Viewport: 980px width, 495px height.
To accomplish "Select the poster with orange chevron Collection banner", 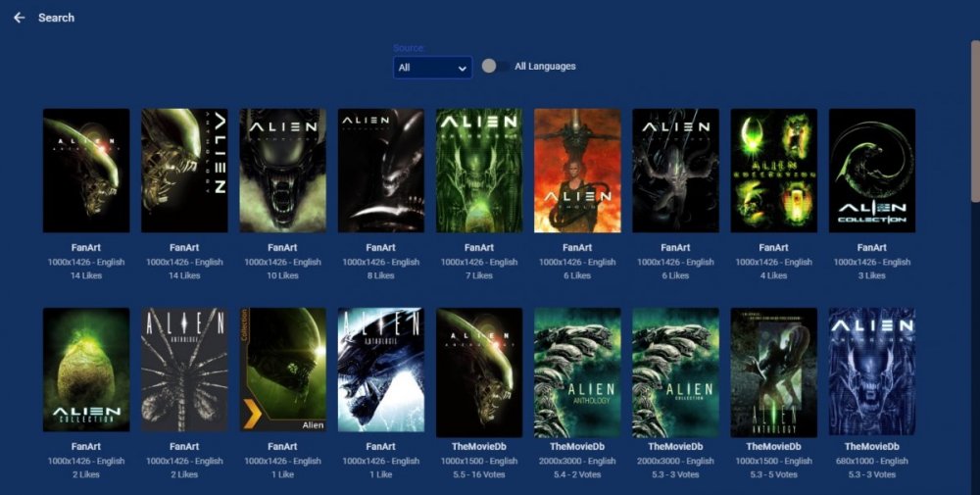I will (282, 370).
